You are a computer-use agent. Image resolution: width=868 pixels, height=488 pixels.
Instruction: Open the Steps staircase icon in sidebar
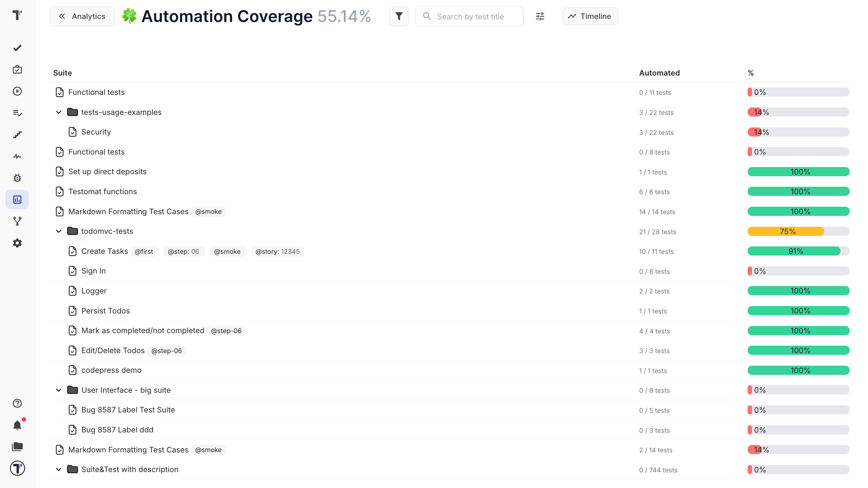(17, 135)
